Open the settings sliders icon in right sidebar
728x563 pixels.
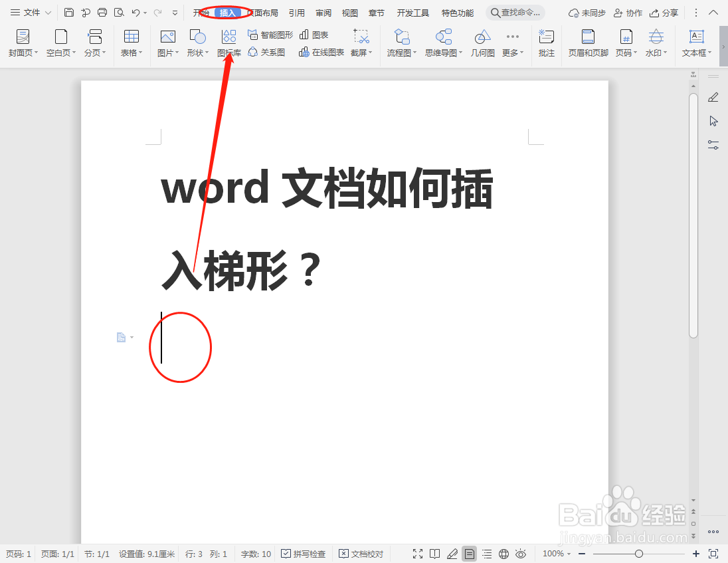pos(713,145)
